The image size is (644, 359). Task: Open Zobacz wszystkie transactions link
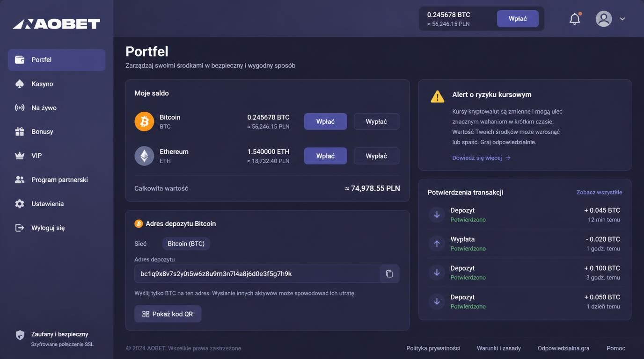tap(599, 192)
